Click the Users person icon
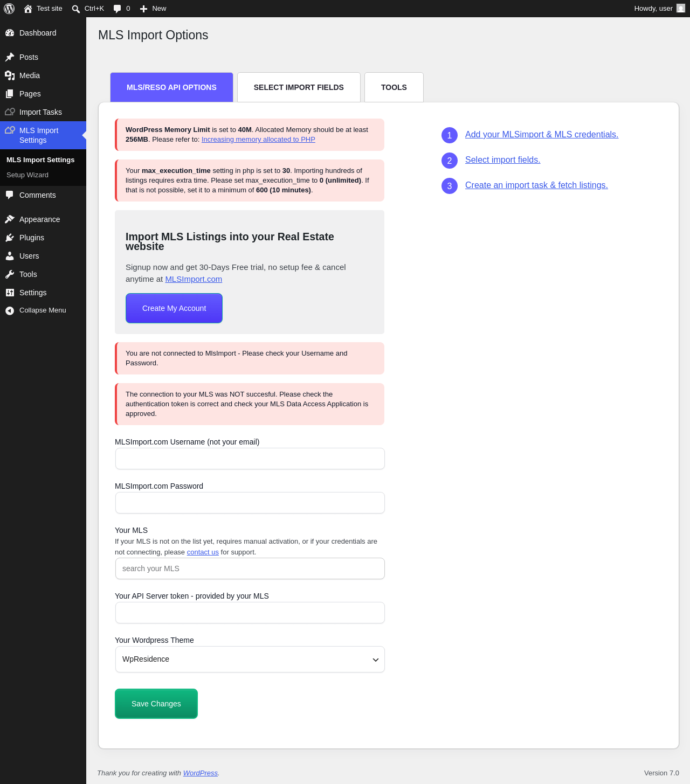The image size is (690, 784). (x=10, y=256)
